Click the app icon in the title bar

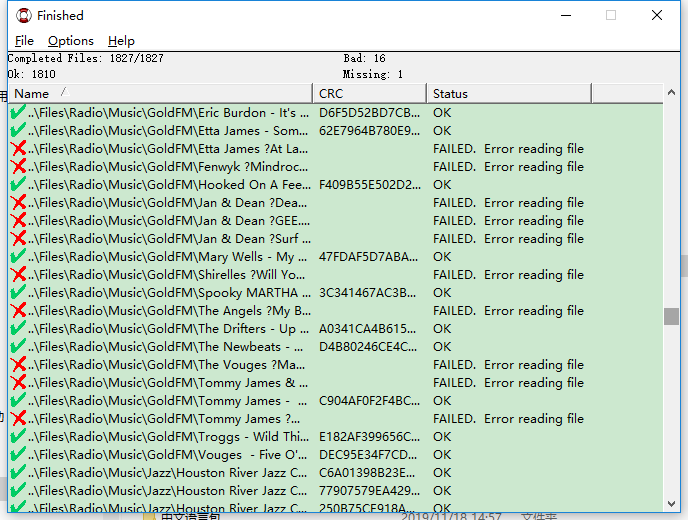[20, 16]
